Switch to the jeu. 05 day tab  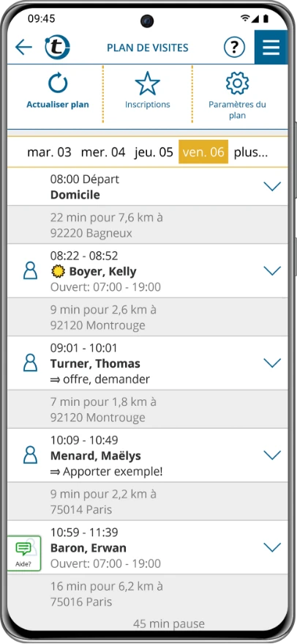pyautogui.click(x=154, y=152)
